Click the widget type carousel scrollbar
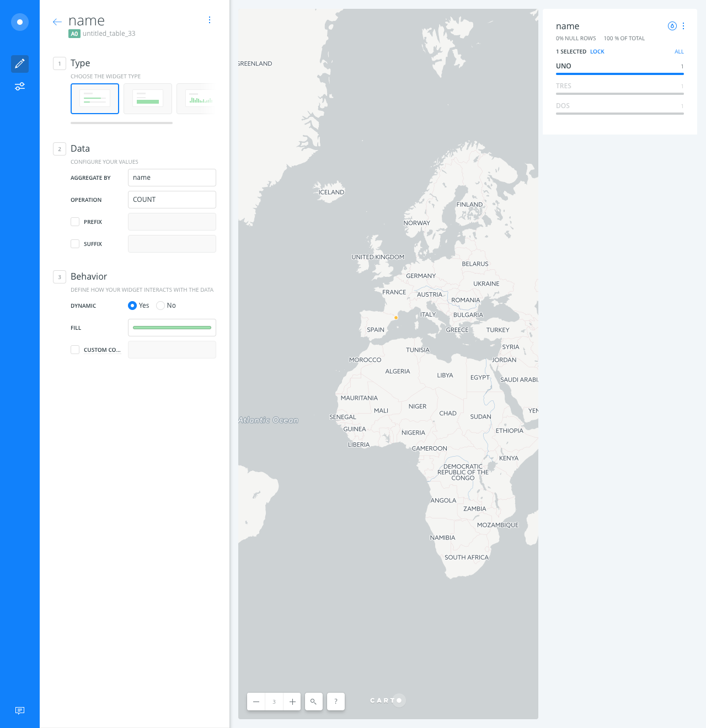This screenshot has width=706, height=728. coord(121,123)
